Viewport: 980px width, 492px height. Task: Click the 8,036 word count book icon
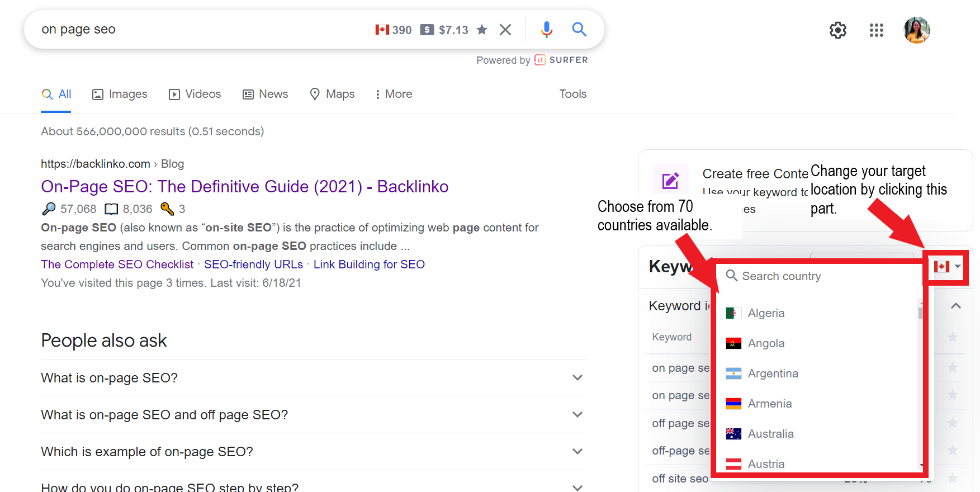[x=111, y=209]
